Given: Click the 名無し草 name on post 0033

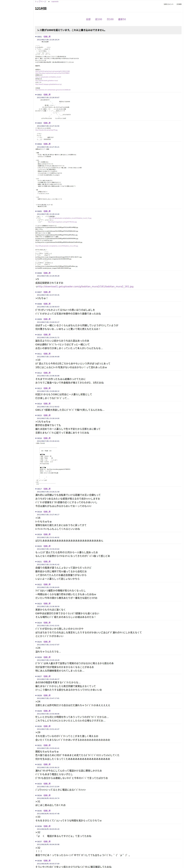Looking at the screenshot, I should (x=47, y=784).
